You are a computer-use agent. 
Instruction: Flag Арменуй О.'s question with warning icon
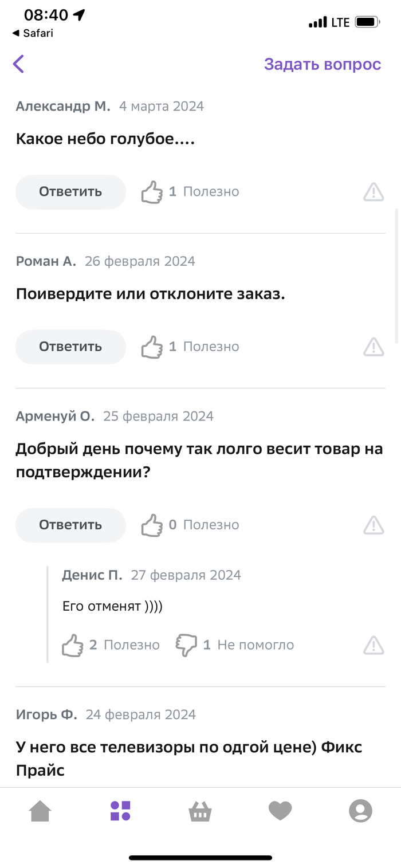coord(374,525)
